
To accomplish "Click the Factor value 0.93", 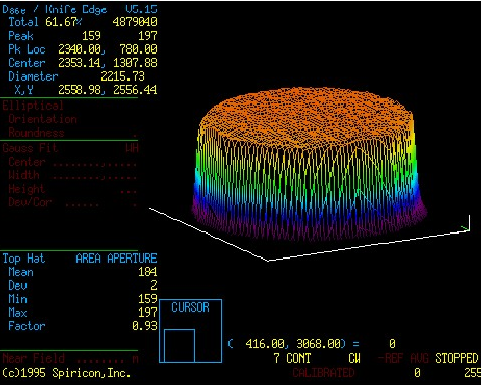I will click(x=145, y=326).
